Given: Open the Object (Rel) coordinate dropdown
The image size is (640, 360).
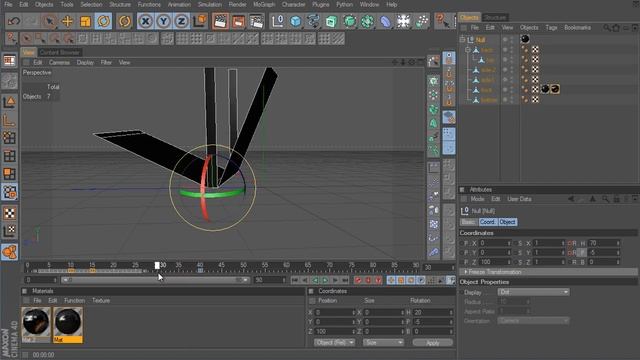Looking at the screenshot, I should point(334,342).
